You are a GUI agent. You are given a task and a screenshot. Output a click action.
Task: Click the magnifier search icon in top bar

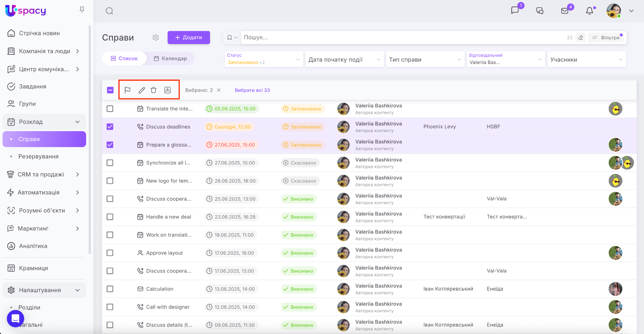109,11
